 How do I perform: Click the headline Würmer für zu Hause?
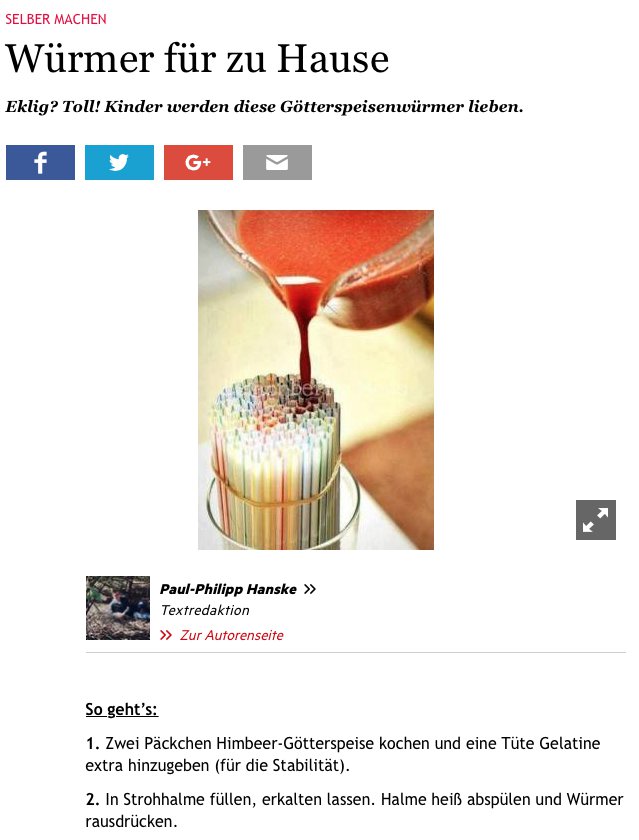tap(197, 59)
